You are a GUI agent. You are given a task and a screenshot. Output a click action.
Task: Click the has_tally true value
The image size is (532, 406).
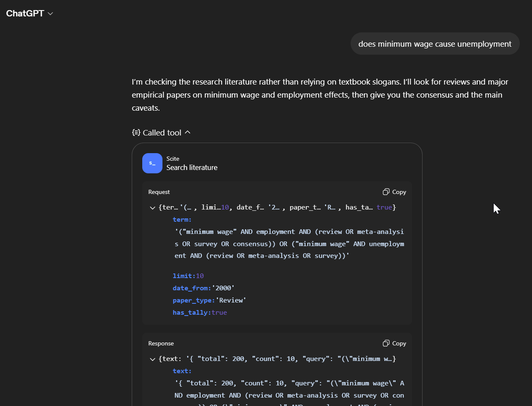221,312
